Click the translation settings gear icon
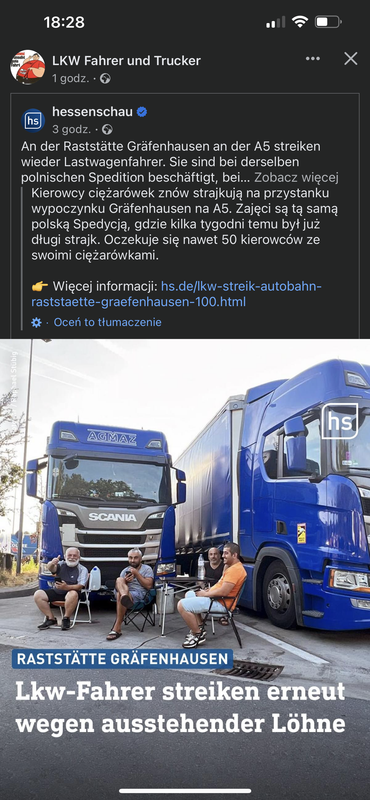Viewport: 370px width, 800px height. tap(36, 322)
